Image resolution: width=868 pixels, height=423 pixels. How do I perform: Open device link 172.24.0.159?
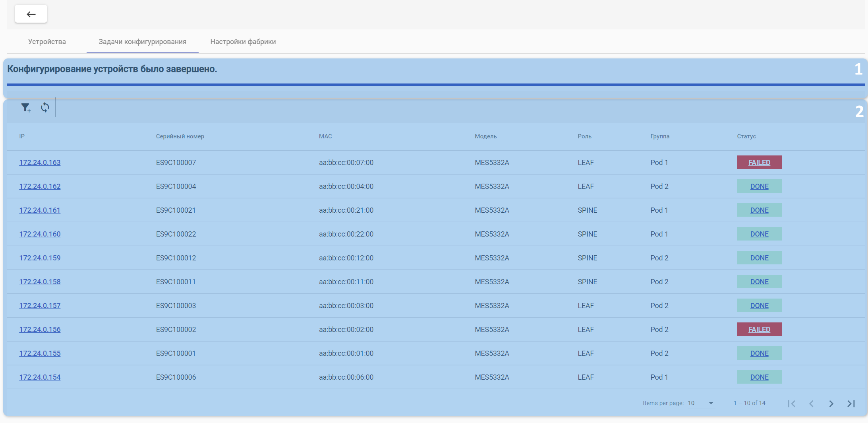tap(40, 258)
